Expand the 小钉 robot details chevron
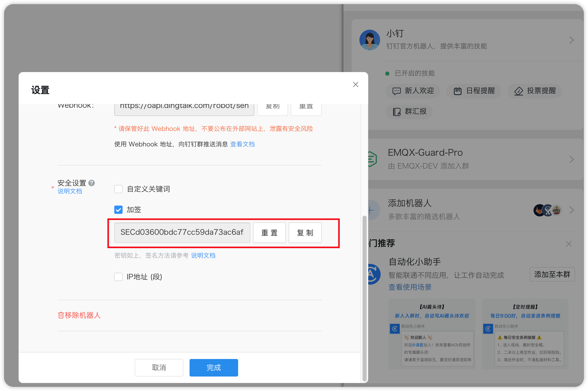This screenshot has width=588, height=391. click(x=571, y=40)
